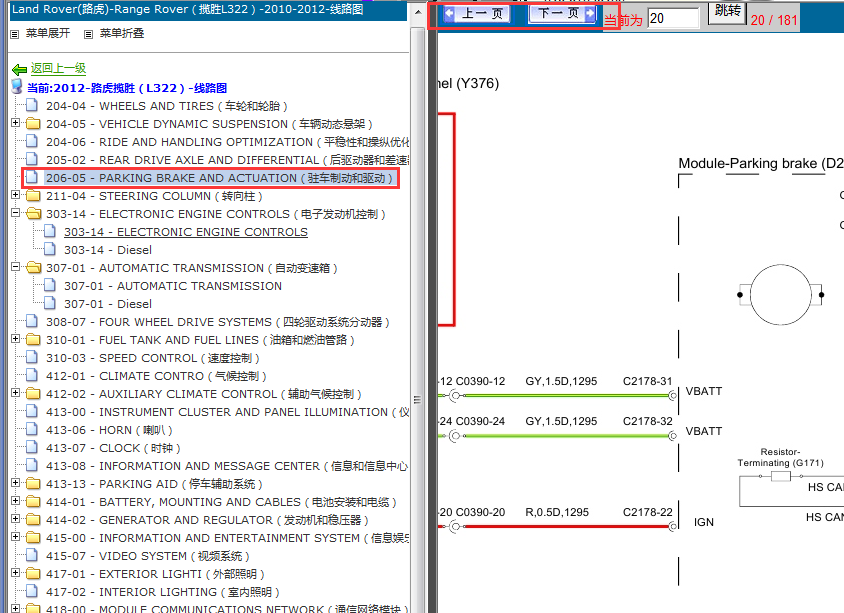Click the 310-01 Fuel Tank folder icon
Viewport: 844px width, 613px height.
point(33,339)
